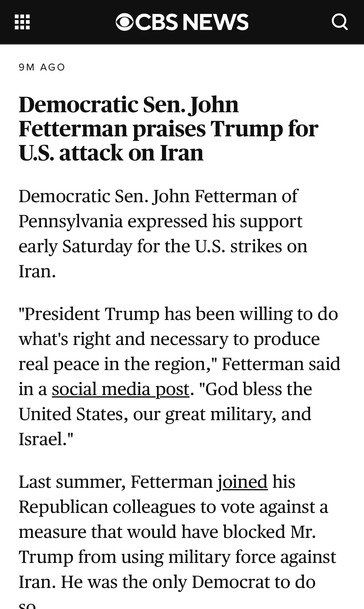Open the "social media post" link
The width and height of the screenshot is (364, 609).
click(120, 389)
